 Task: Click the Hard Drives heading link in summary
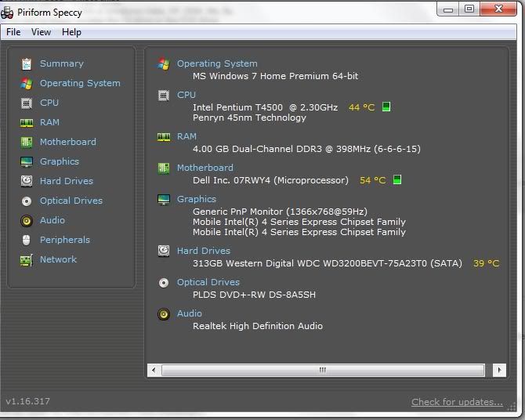tap(204, 251)
